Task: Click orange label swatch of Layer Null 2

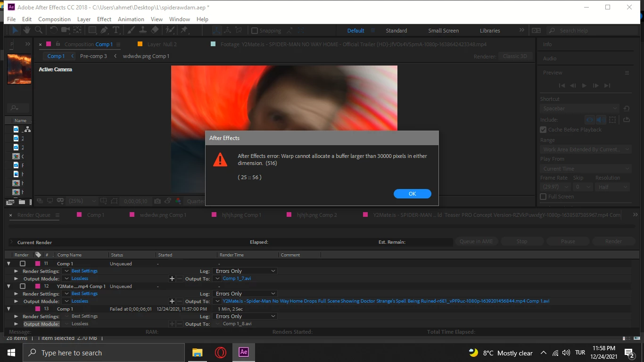Action: (x=140, y=44)
